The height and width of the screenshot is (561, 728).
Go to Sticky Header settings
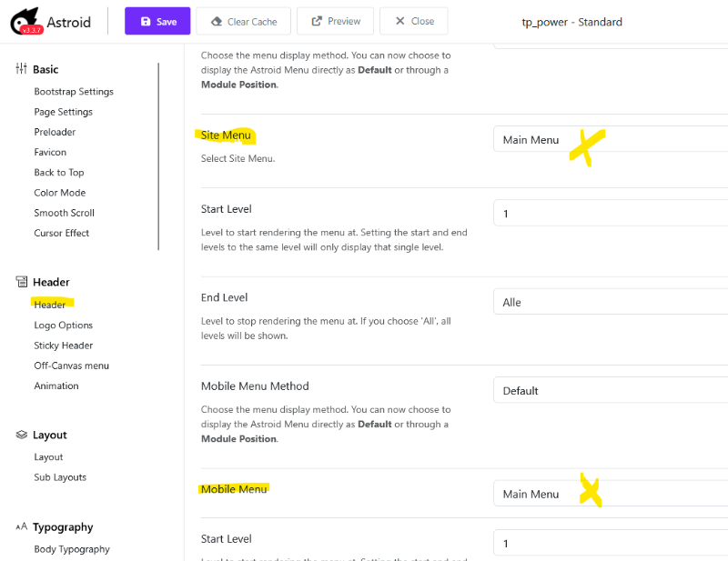click(x=64, y=346)
